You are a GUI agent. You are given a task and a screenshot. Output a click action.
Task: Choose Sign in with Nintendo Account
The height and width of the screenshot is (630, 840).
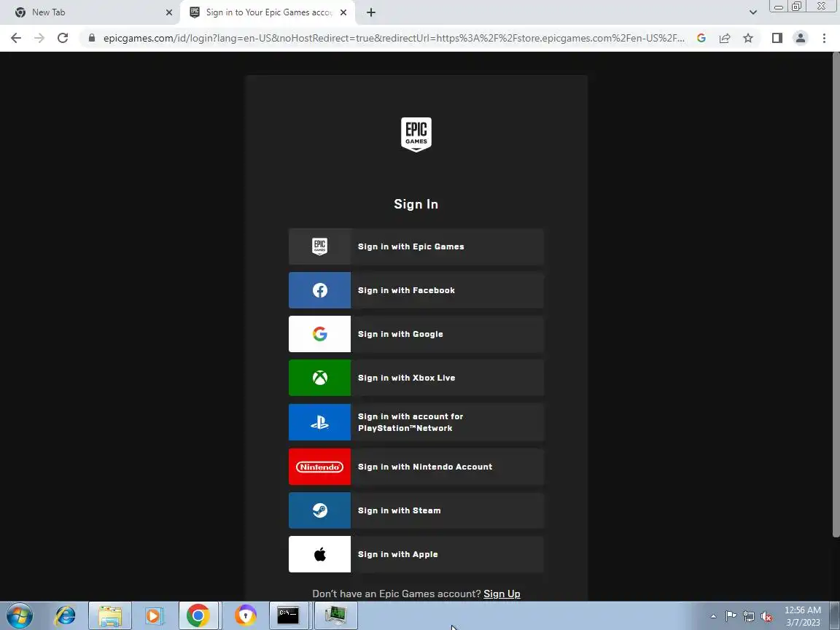(416, 467)
